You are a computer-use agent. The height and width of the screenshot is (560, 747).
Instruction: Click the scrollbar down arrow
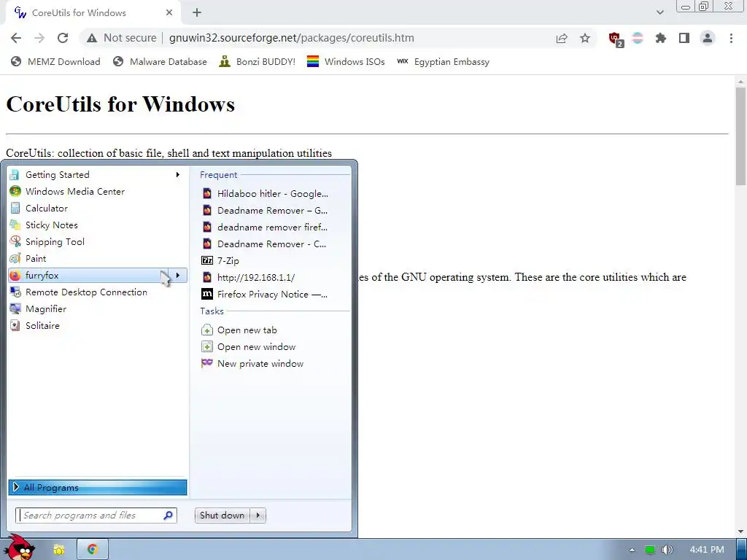pos(740,532)
